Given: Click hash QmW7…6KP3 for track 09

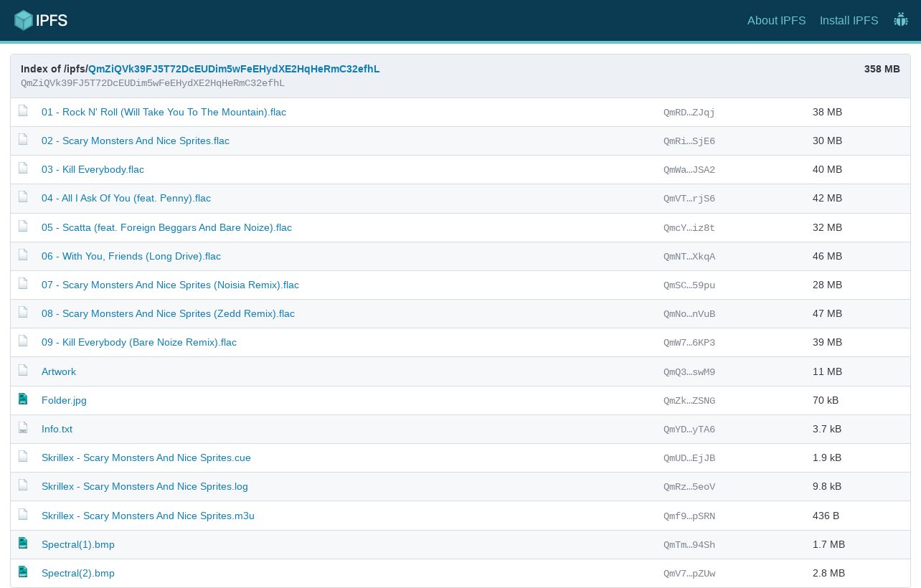Looking at the screenshot, I should pyautogui.click(x=689, y=343).
